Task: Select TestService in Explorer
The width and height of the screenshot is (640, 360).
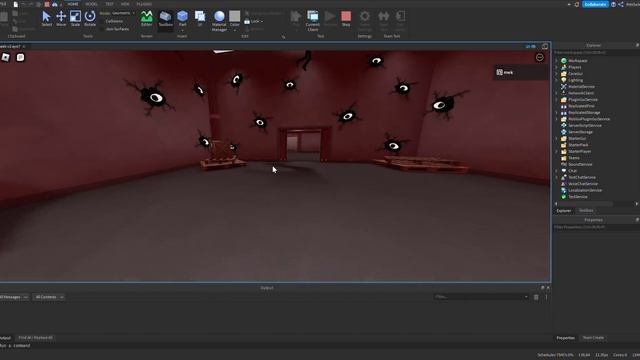Action: click(578, 197)
